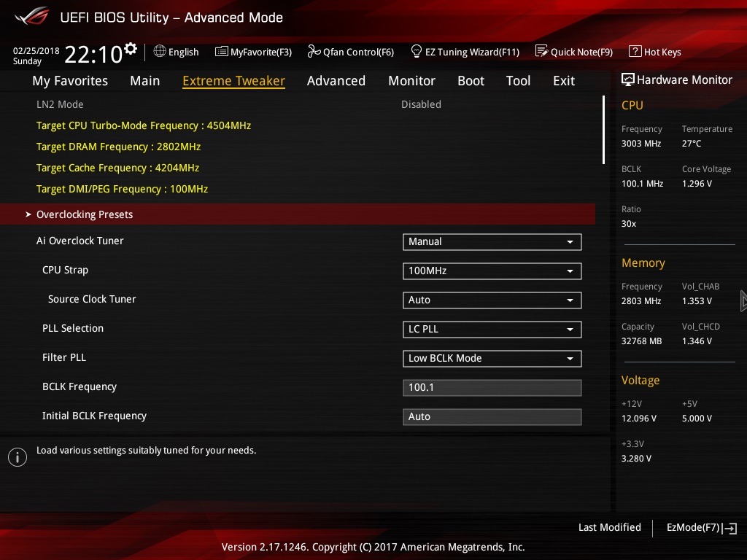This screenshot has width=747, height=560.
Task: Go to My Favorites tab
Action: [70, 81]
